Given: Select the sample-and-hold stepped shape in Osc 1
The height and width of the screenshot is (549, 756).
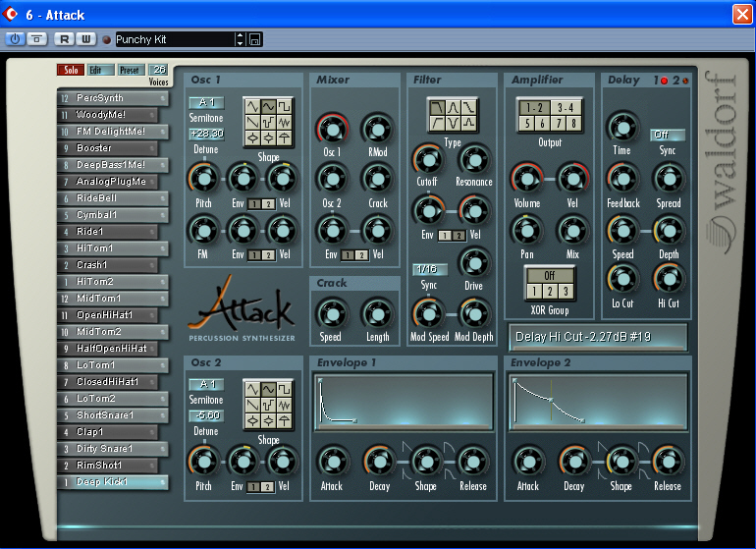Looking at the screenshot, I should pyautogui.click(x=269, y=122).
